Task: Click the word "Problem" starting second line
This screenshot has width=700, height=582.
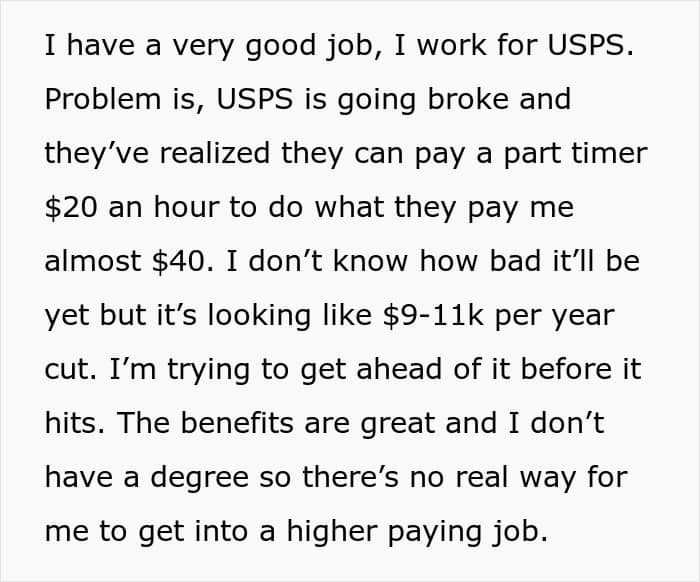Action: [x=103, y=99]
